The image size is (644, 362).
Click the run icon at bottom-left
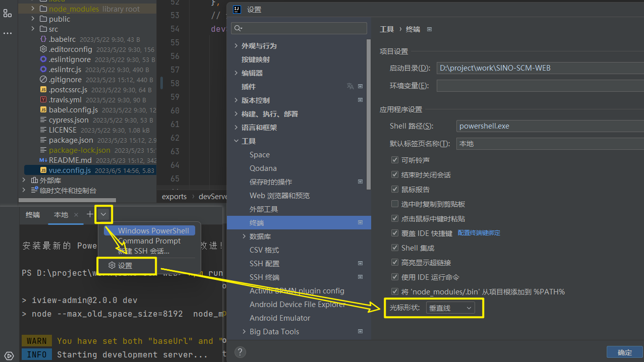pyautogui.click(x=9, y=355)
